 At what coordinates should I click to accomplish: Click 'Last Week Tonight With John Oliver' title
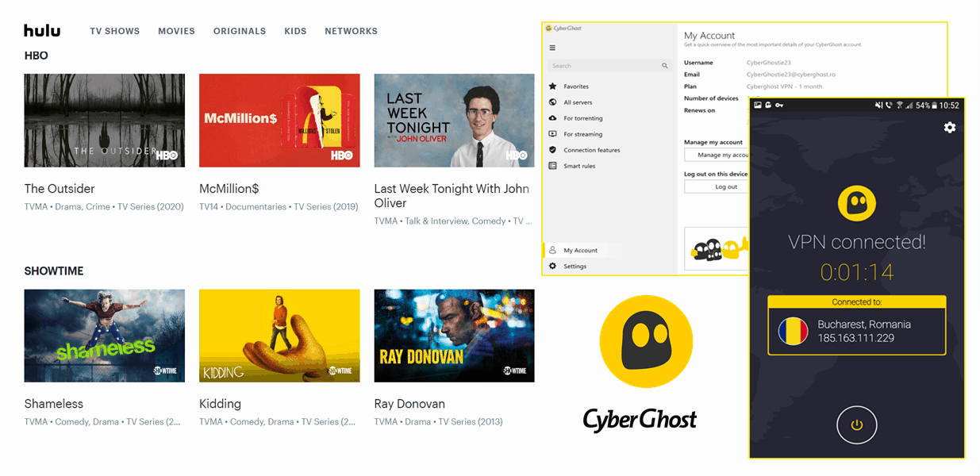[452, 196]
